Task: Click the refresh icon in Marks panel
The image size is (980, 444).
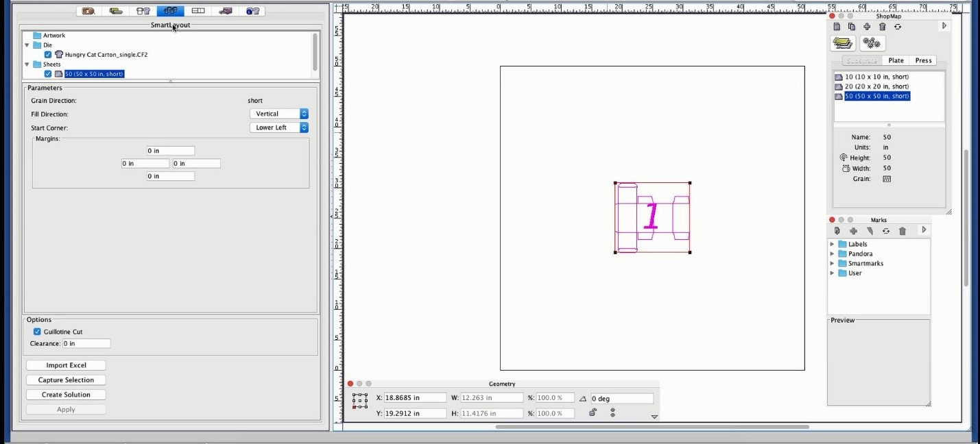Action: 886,231
